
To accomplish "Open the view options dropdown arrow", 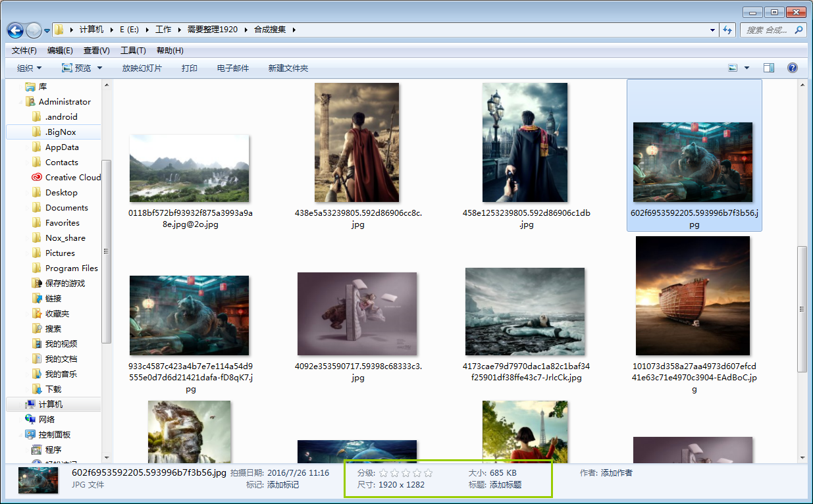I will tap(747, 68).
